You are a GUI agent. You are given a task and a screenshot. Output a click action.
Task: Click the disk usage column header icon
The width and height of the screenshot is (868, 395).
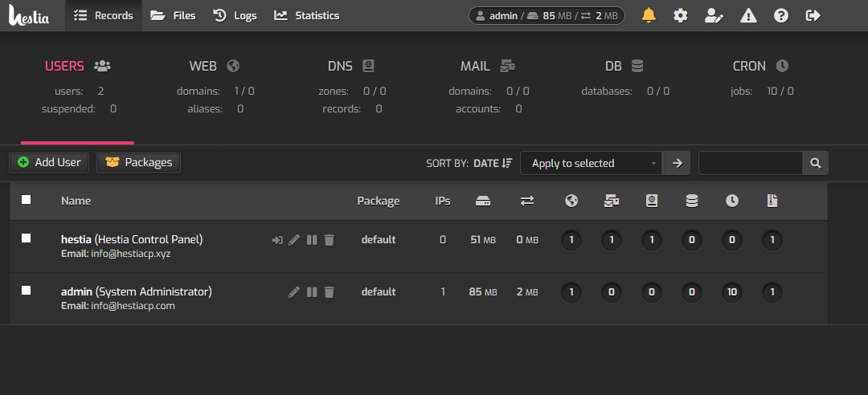pos(483,202)
